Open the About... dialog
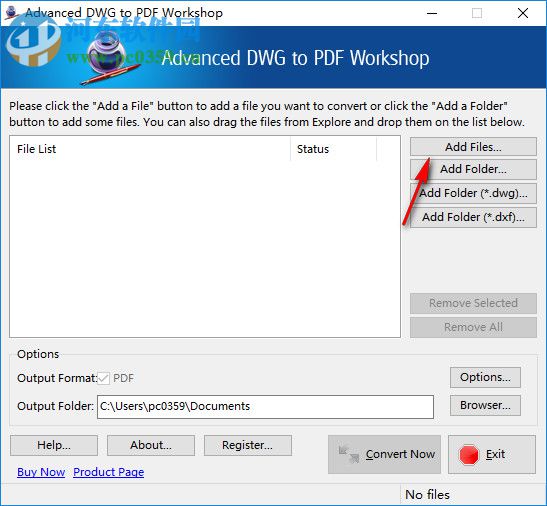The width and height of the screenshot is (547, 506). 151,445
